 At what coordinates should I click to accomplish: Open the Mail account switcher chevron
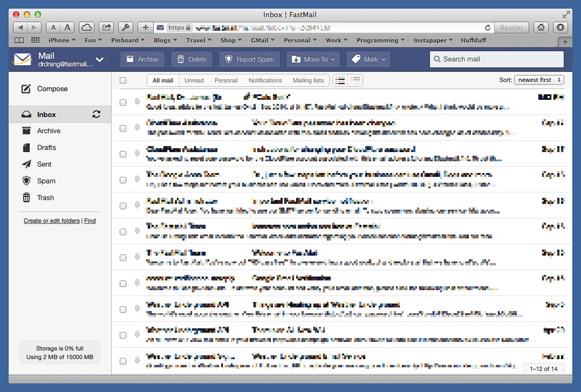(x=99, y=59)
